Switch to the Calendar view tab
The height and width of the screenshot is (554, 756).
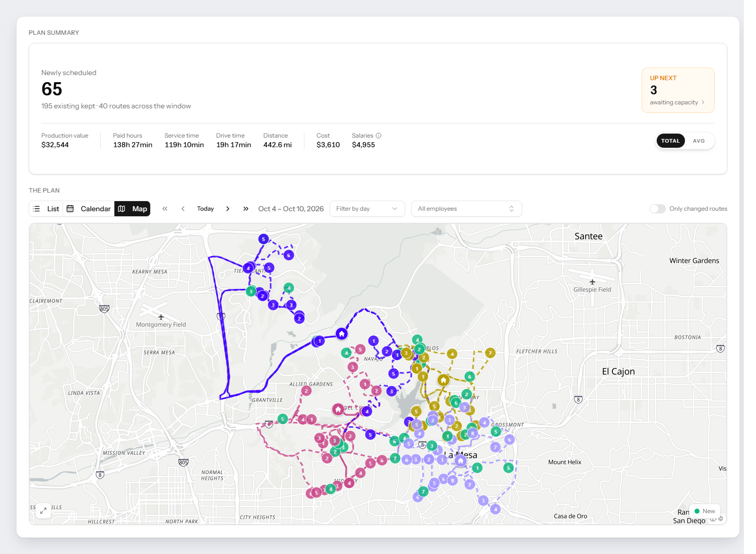(89, 209)
